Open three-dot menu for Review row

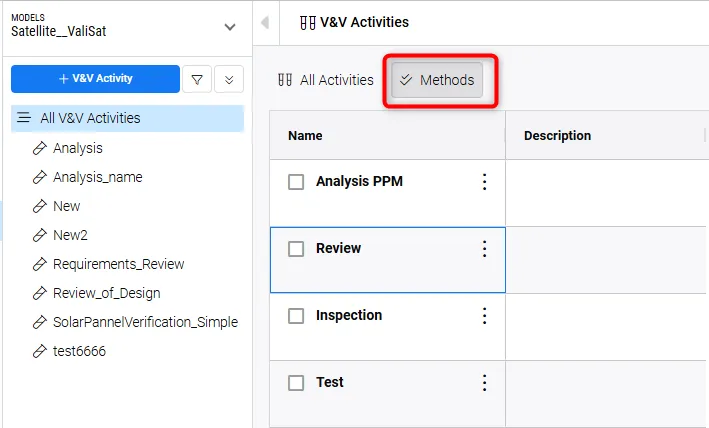pyautogui.click(x=485, y=249)
